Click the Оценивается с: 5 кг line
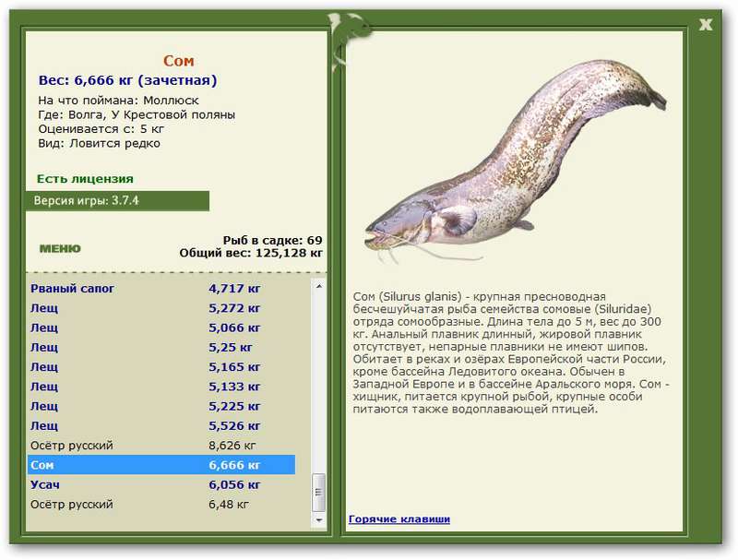 coord(101,129)
